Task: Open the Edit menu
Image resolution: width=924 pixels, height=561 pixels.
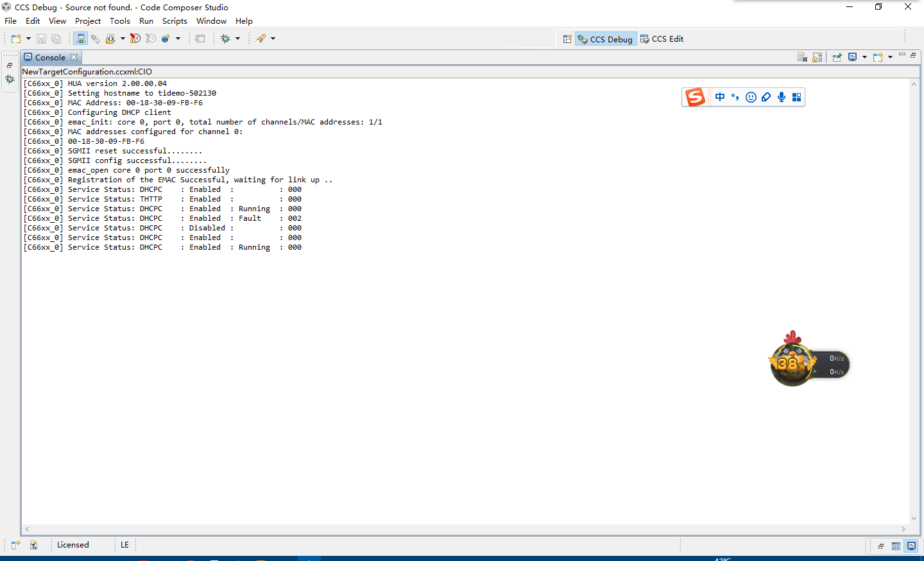Action: point(33,21)
